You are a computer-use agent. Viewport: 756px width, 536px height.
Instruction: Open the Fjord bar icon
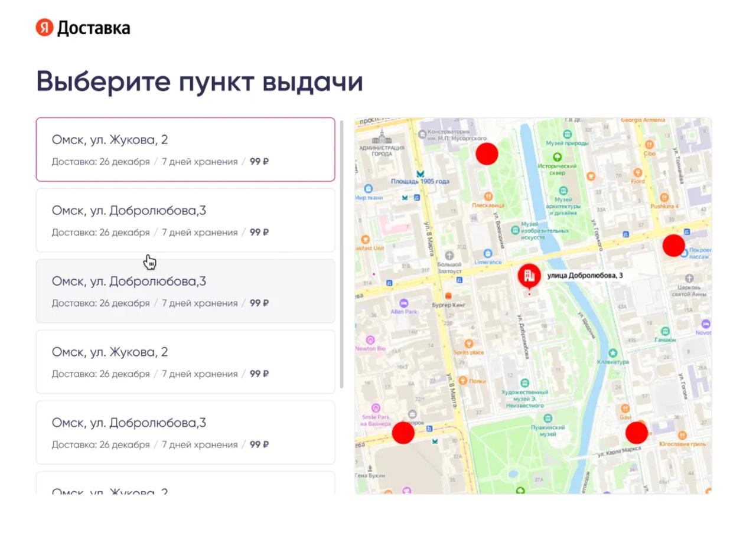[637, 173]
